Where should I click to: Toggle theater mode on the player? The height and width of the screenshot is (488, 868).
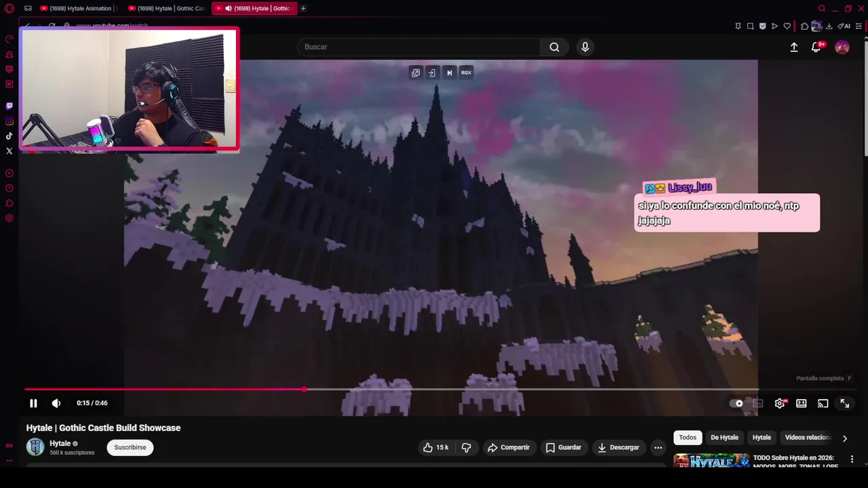tap(802, 403)
